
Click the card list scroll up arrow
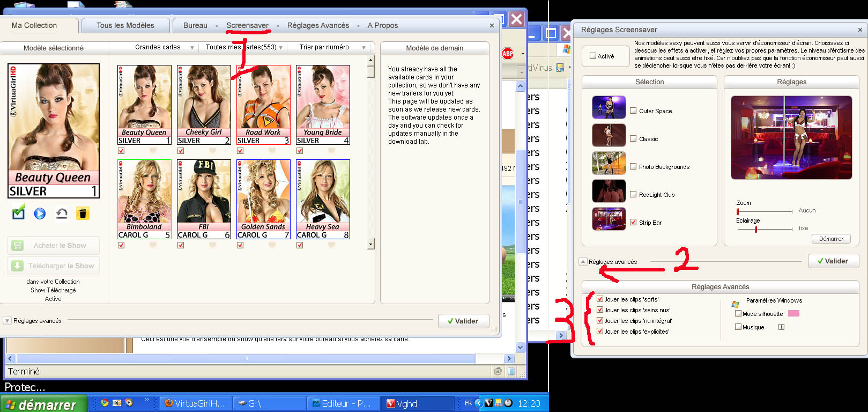(x=370, y=61)
